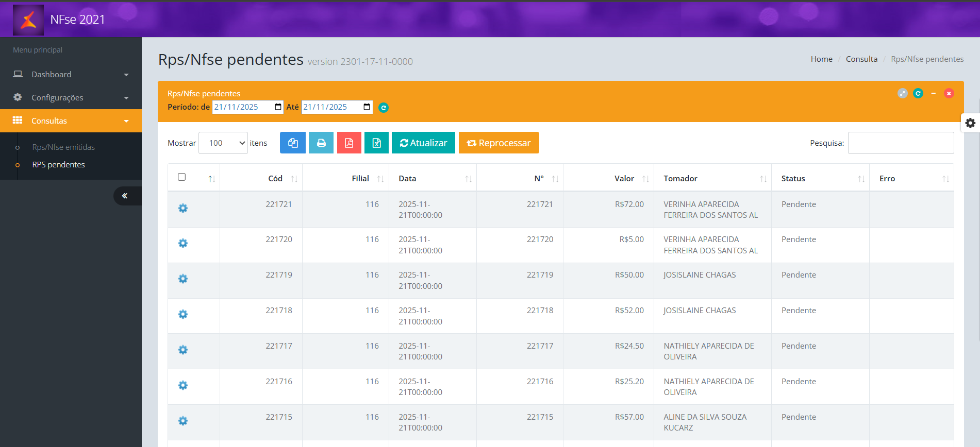Image resolution: width=980 pixels, height=447 pixels.
Task: Open gear actions for row 221718
Action: click(183, 314)
